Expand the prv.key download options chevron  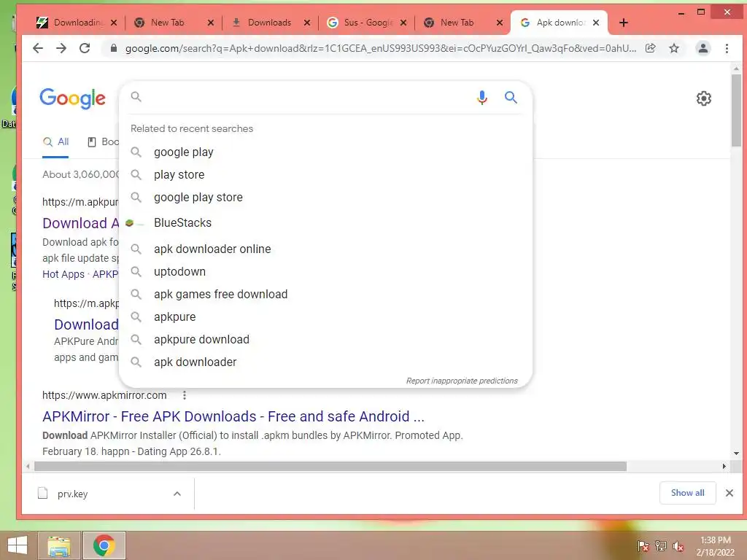177,494
